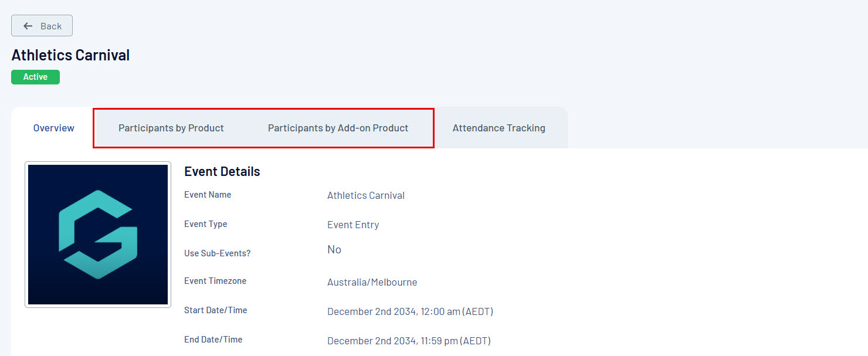The width and height of the screenshot is (868, 356).
Task: Switch to the Attendance Tracking tab
Action: [x=499, y=128]
